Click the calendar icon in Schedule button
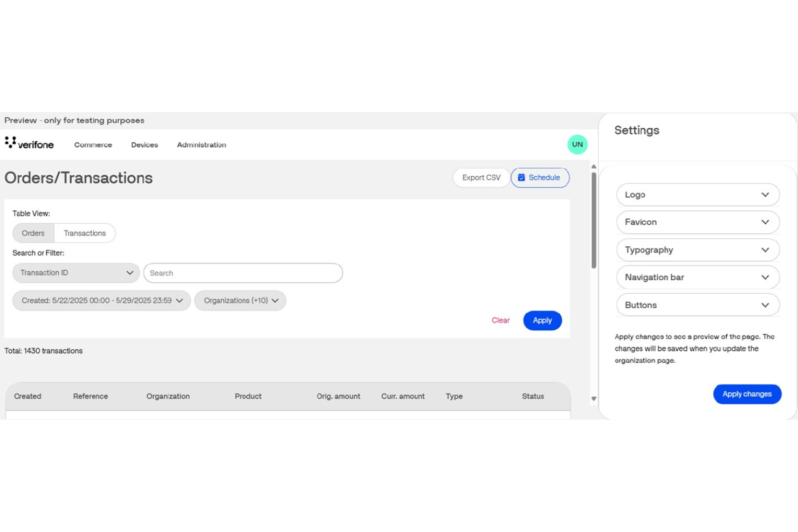 click(x=521, y=177)
